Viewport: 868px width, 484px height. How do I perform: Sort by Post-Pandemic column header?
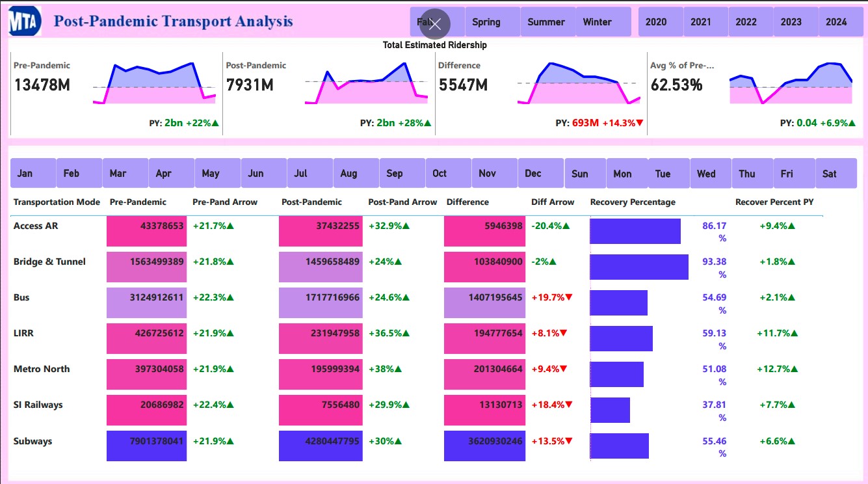pyautogui.click(x=311, y=202)
